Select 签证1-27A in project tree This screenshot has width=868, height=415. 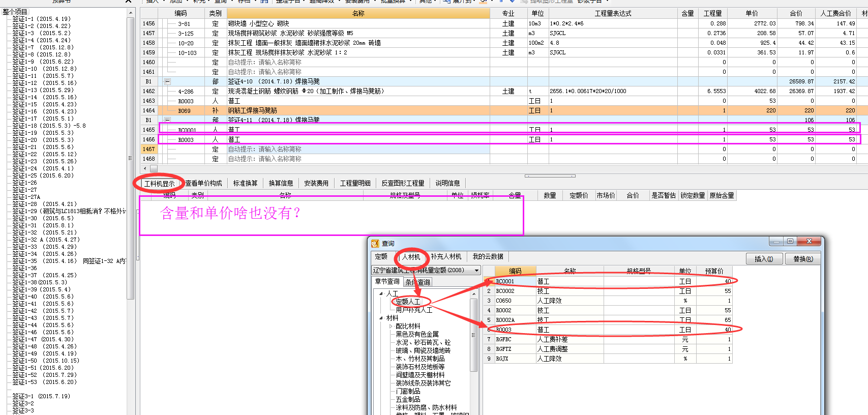[26, 197]
